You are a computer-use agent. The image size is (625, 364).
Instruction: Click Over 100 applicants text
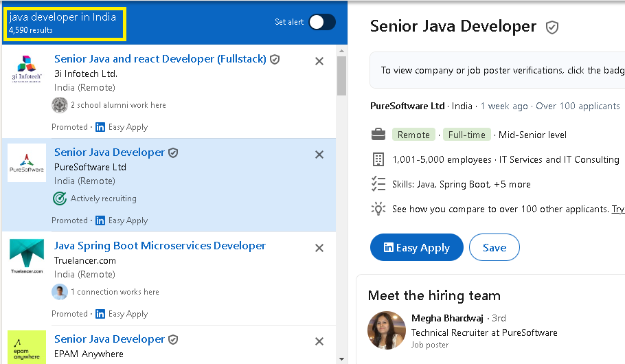click(578, 106)
